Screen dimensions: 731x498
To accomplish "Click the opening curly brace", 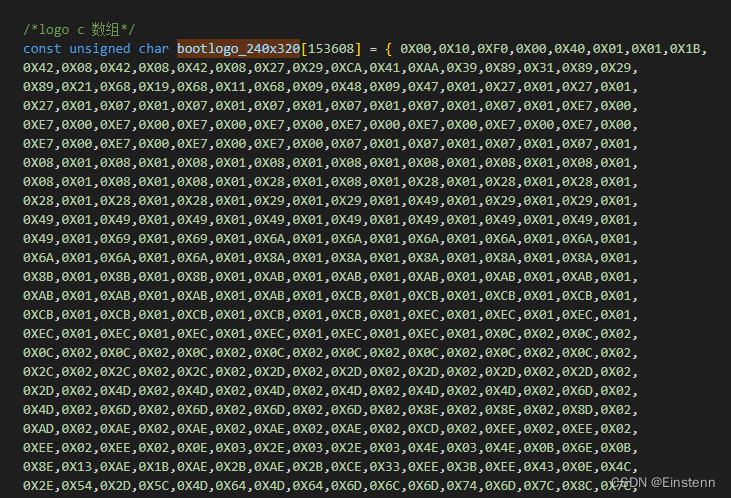I will point(388,49).
